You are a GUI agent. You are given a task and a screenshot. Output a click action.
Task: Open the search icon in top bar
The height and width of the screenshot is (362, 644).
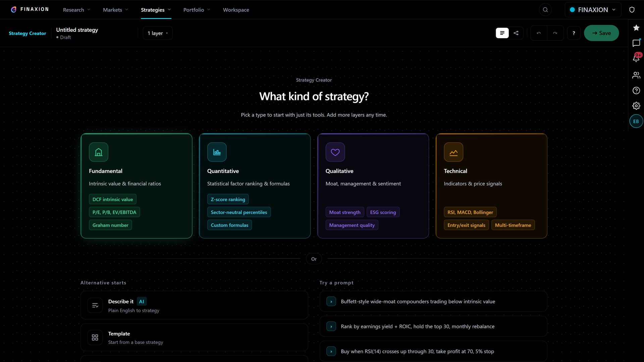(545, 10)
